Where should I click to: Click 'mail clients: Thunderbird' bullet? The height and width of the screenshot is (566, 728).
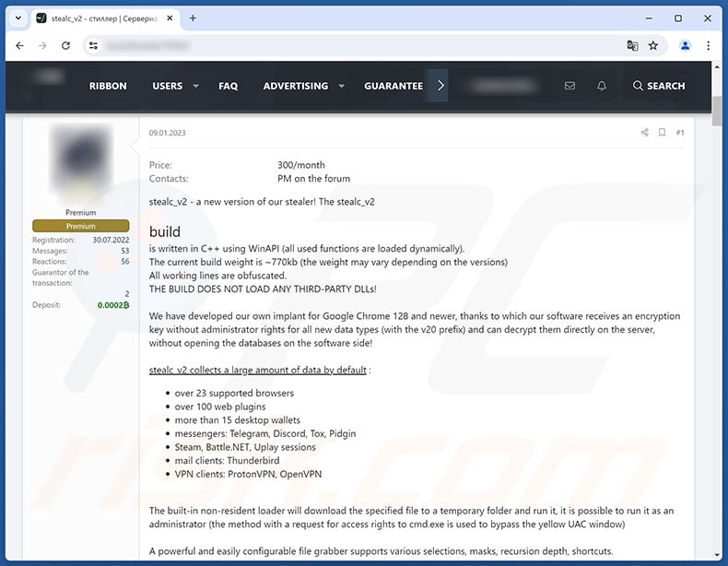227,461
